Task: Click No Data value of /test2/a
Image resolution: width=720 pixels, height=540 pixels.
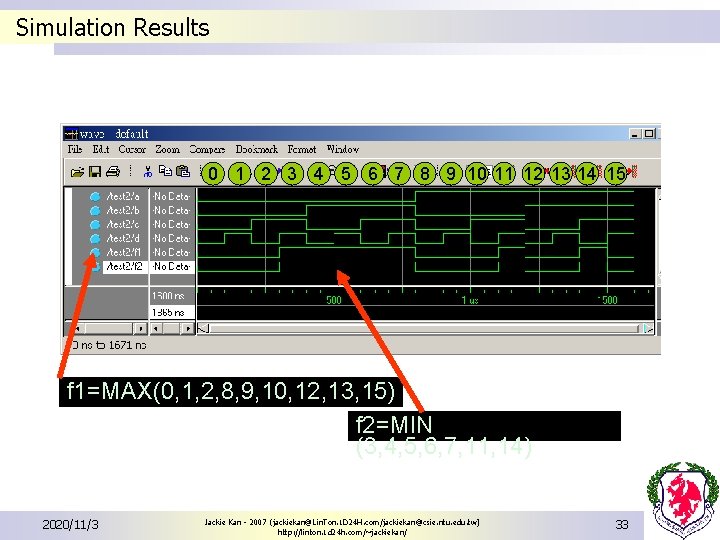Action: pyautogui.click(x=172, y=197)
